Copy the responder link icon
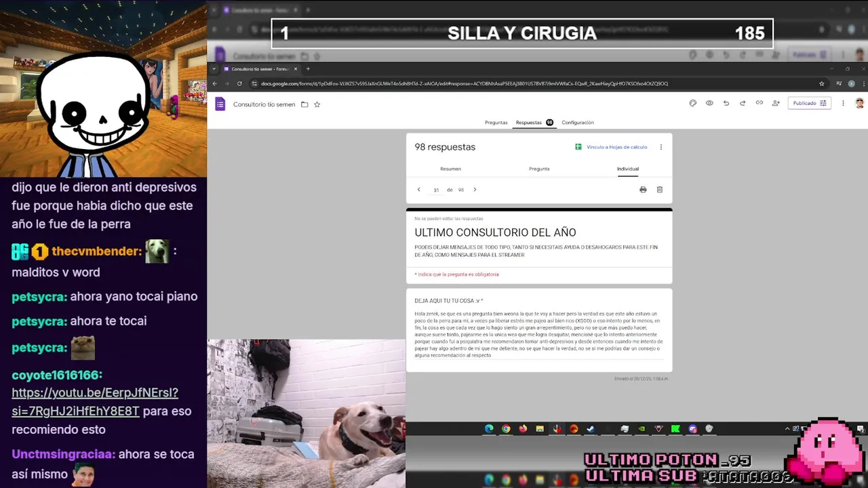This screenshot has width=868, height=488. point(759,103)
